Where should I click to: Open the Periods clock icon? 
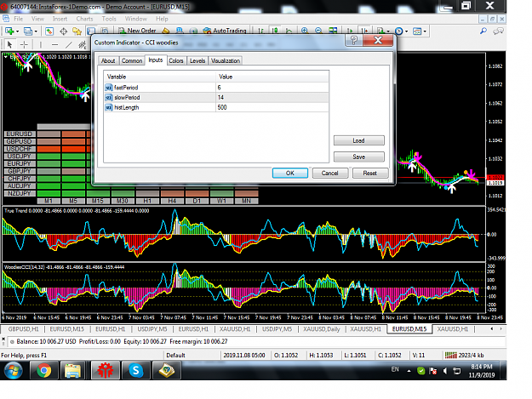[x=399, y=31]
